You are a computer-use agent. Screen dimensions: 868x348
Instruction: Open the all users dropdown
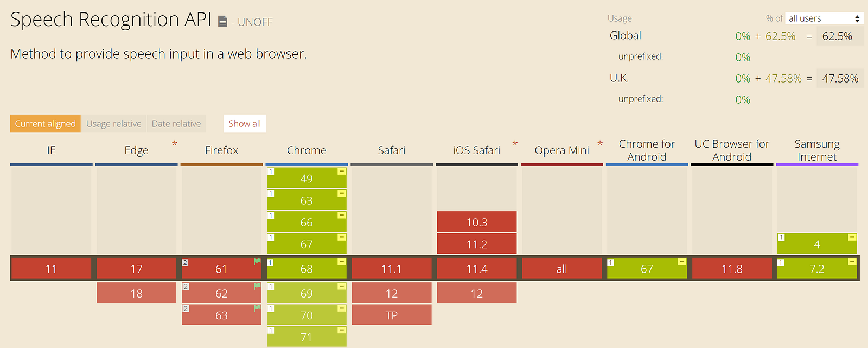coord(824,18)
